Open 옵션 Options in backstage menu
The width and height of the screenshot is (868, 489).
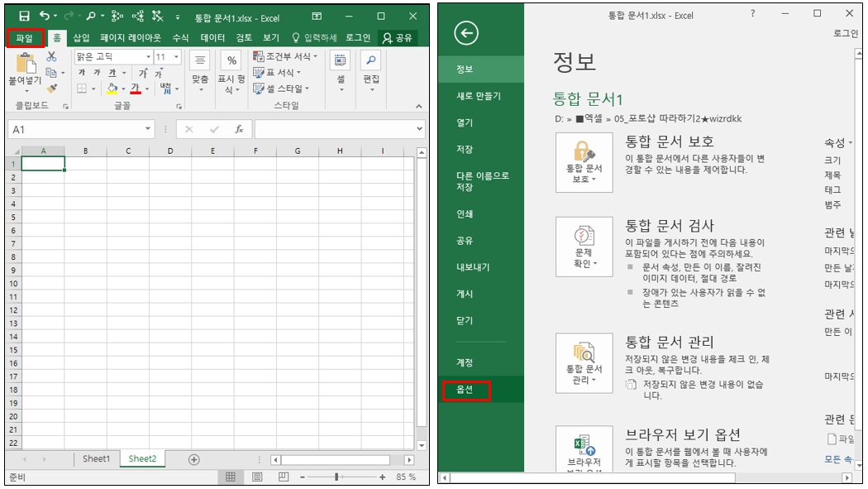pyautogui.click(x=480, y=390)
